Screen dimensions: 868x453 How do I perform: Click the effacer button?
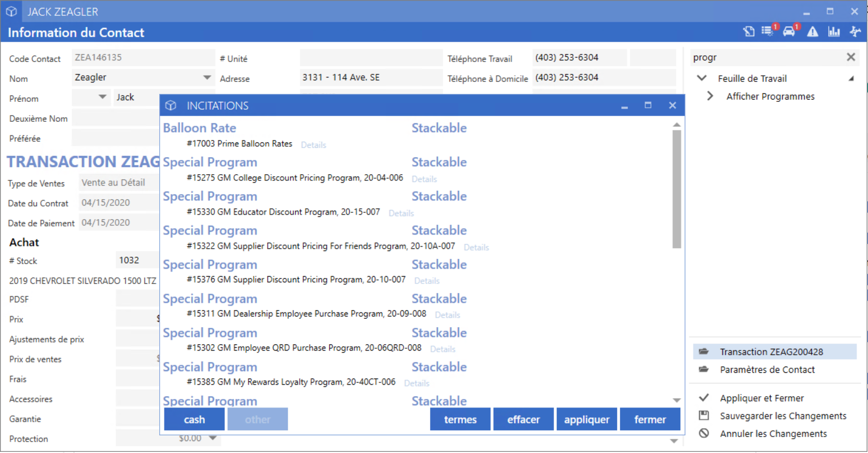pyautogui.click(x=523, y=419)
